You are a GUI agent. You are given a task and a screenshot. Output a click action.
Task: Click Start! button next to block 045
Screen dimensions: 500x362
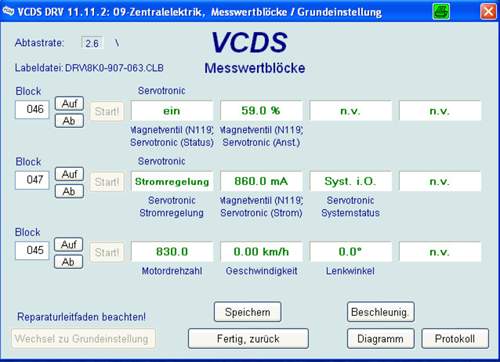(x=107, y=252)
